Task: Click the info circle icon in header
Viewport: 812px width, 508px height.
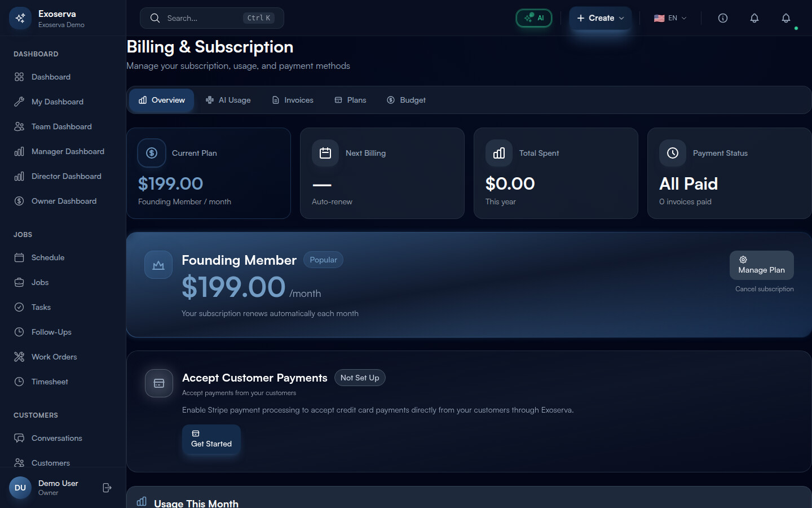Action: [x=722, y=18]
